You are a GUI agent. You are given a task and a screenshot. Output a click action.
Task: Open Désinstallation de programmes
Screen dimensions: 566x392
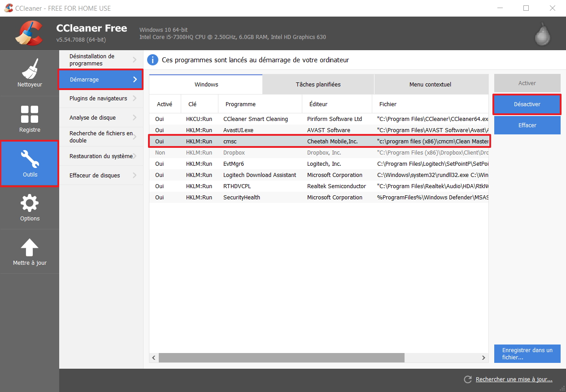[101, 60]
